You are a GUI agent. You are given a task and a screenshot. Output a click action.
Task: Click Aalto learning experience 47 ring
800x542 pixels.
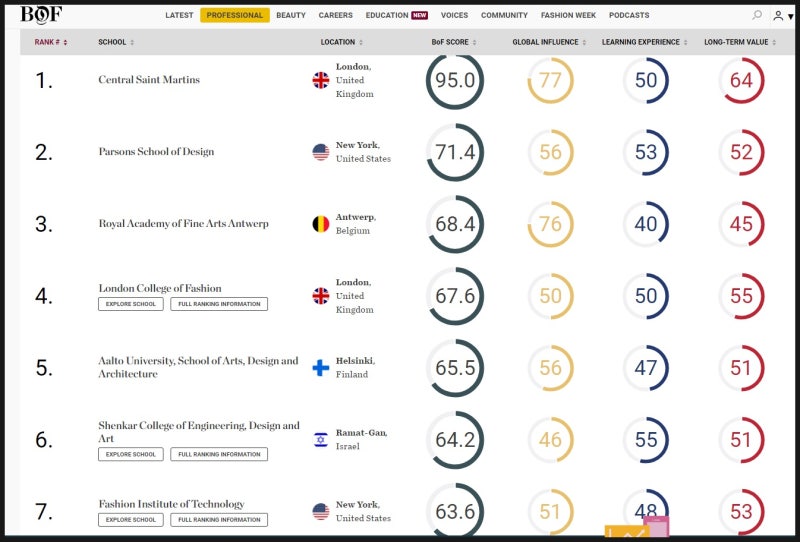(646, 368)
